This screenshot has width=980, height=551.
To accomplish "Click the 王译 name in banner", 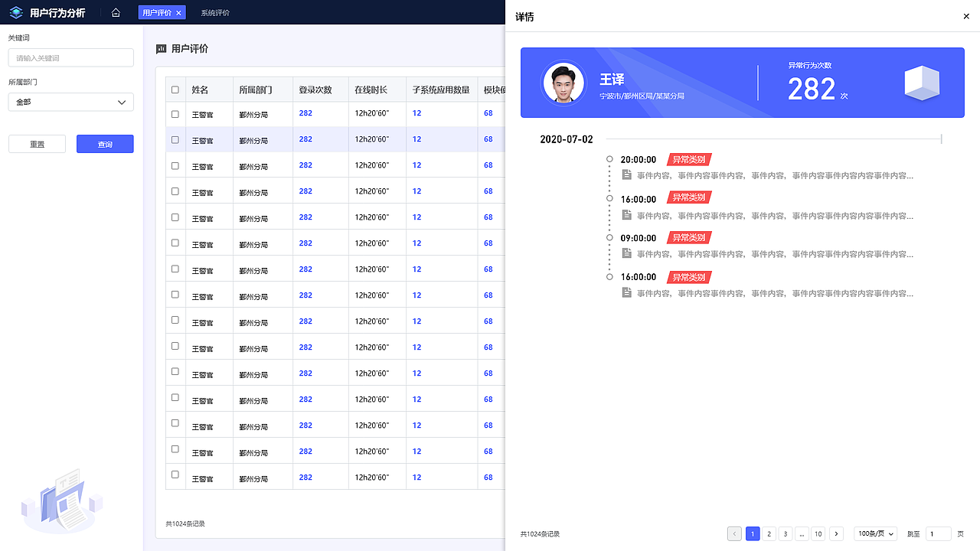I will [x=612, y=80].
